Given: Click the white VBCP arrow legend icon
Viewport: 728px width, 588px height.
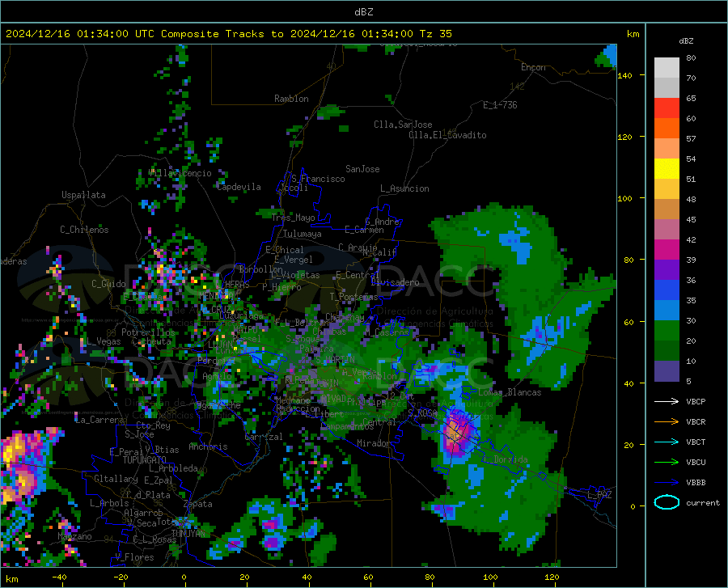Looking at the screenshot, I should pos(667,401).
